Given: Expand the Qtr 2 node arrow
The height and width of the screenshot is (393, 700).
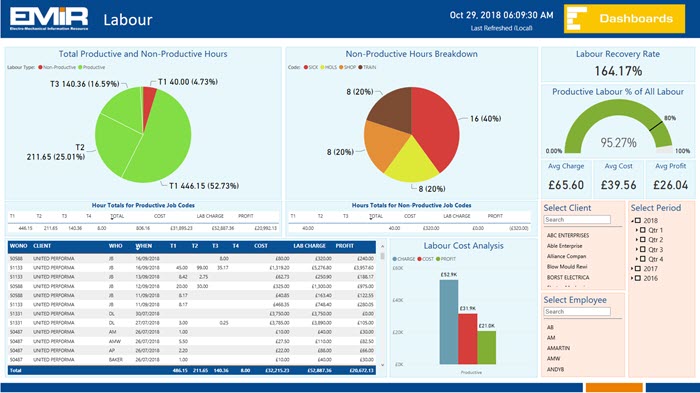Looking at the screenshot, I should (637, 240).
